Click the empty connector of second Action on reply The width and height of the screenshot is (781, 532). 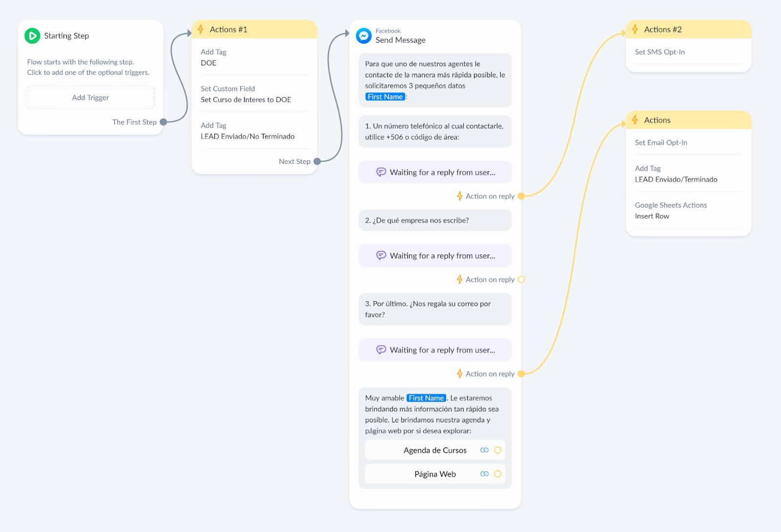[x=521, y=280]
